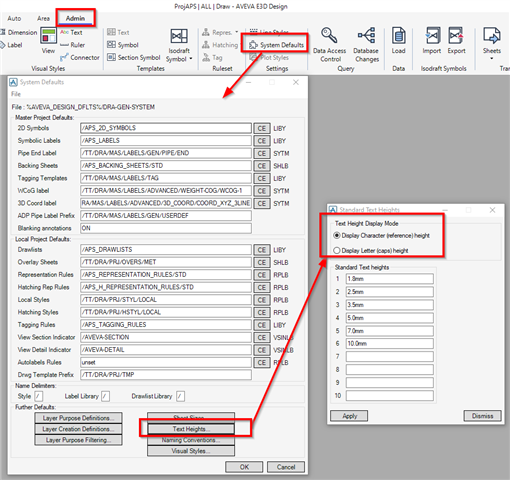Viewport: 510px width, 480px height.
Task: Click the Isodraft Symbol icon
Action: click(x=179, y=37)
